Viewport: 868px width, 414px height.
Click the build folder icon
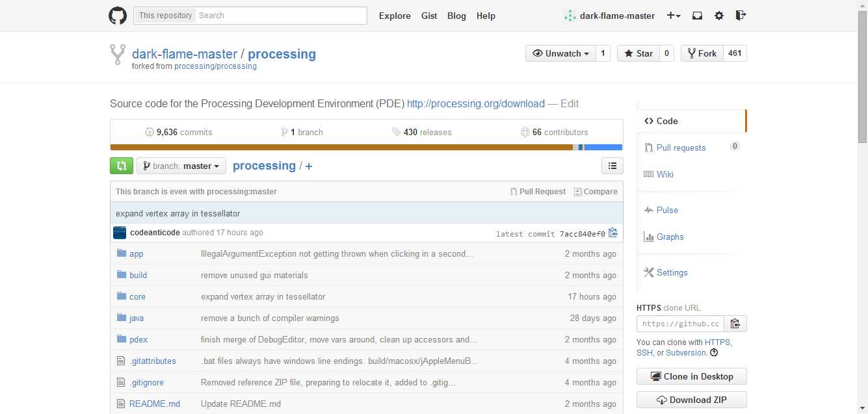click(x=121, y=275)
